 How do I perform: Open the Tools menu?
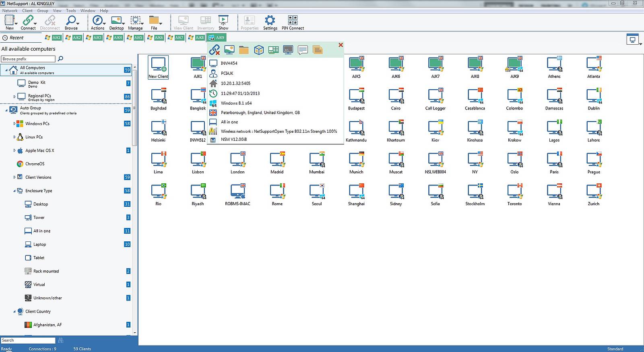[71, 10]
